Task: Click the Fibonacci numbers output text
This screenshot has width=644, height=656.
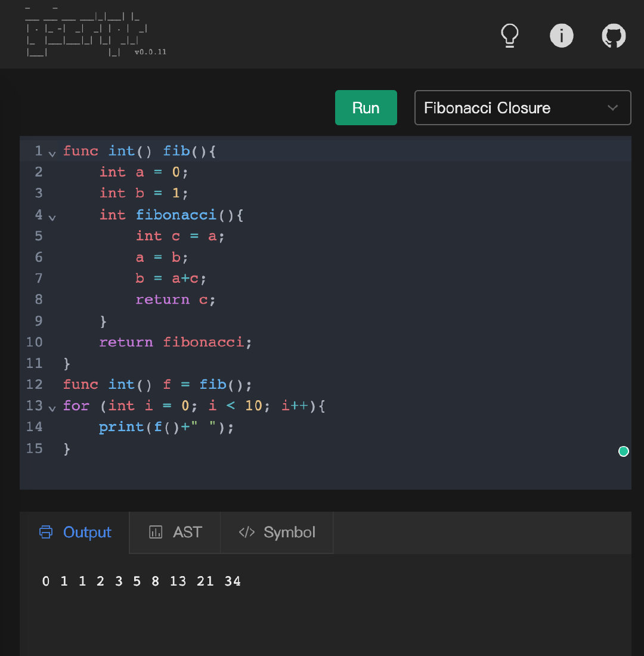Action: 141,581
